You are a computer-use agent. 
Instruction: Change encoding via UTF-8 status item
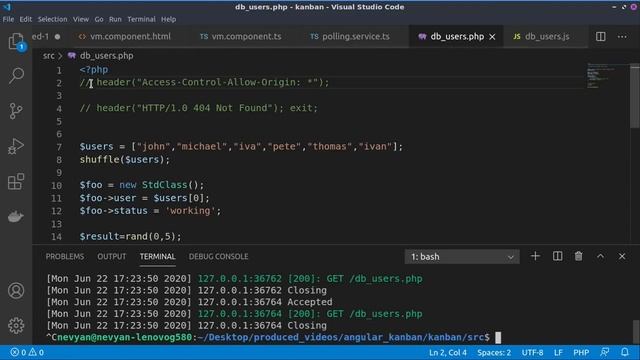pyautogui.click(x=532, y=352)
